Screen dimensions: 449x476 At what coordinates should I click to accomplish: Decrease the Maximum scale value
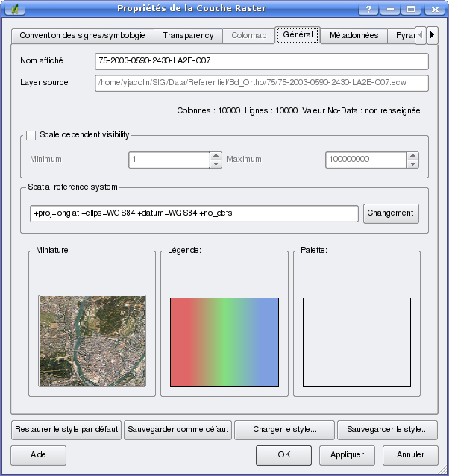pyautogui.click(x=412, y=164)
